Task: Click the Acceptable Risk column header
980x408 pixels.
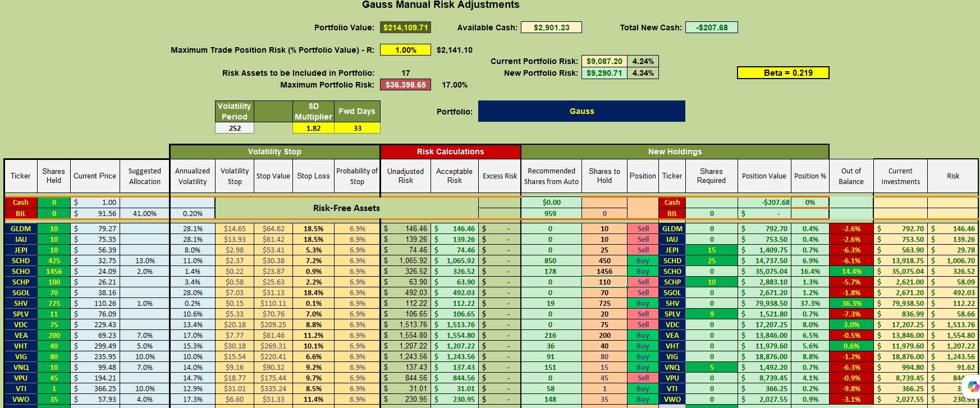Action: point(455,176)
